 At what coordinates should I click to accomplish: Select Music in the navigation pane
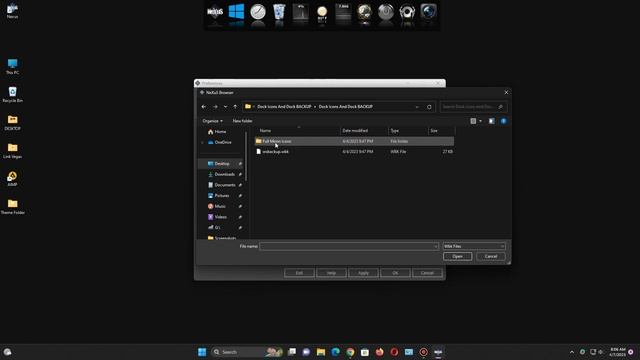[220, 206]
